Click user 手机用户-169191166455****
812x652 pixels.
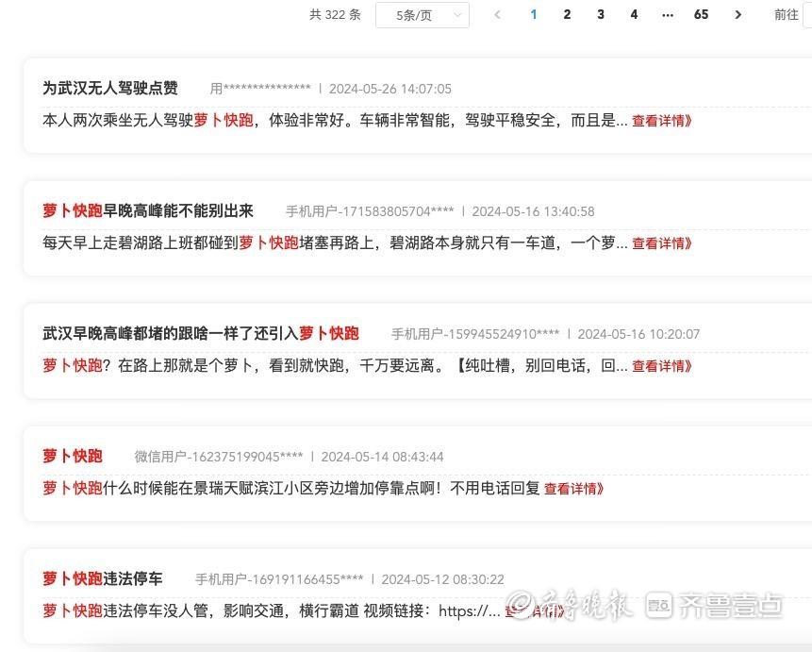279,579
